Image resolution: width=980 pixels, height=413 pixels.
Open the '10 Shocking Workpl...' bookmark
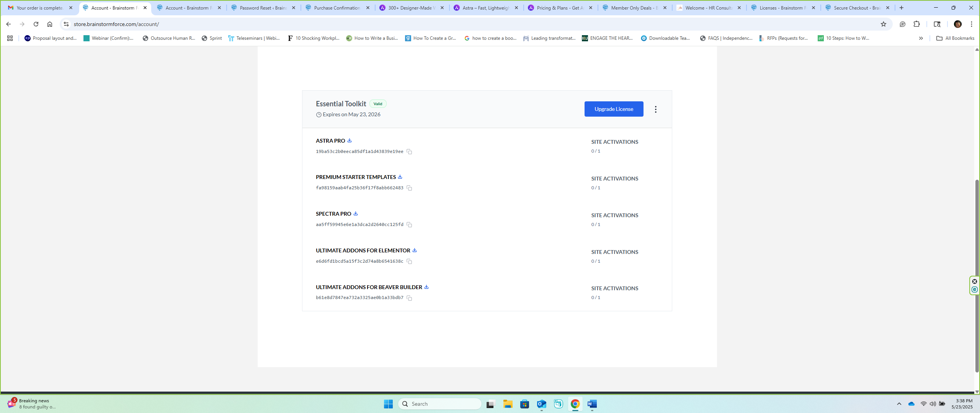pos(314,38)
